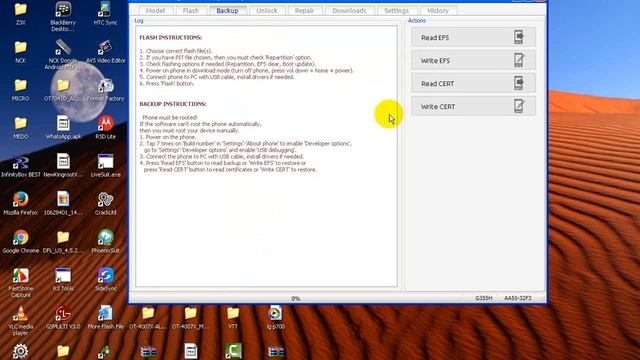View the History tab
640x360 pixels.
click(x=438, y=11)
